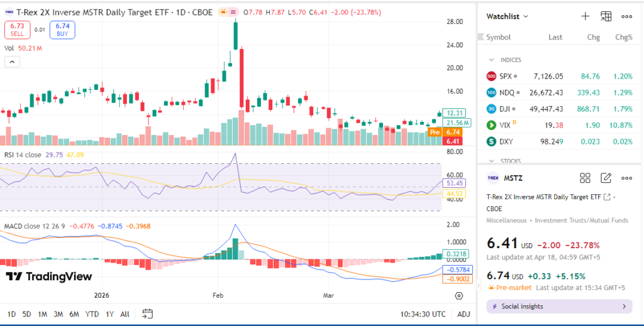Select the 3M time range
The width and height of the screenshot is (644, 326).
pos(58,313)
